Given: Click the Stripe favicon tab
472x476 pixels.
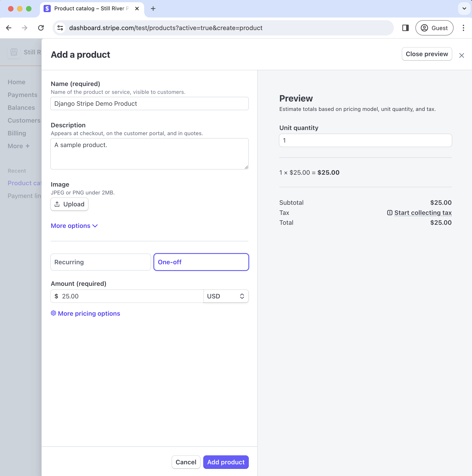Looking at the screenshot, I should tap(47, 9).
